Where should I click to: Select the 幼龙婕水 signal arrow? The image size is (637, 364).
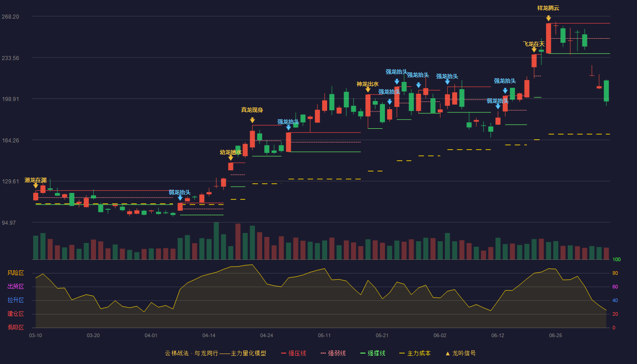tap(231, 157)
